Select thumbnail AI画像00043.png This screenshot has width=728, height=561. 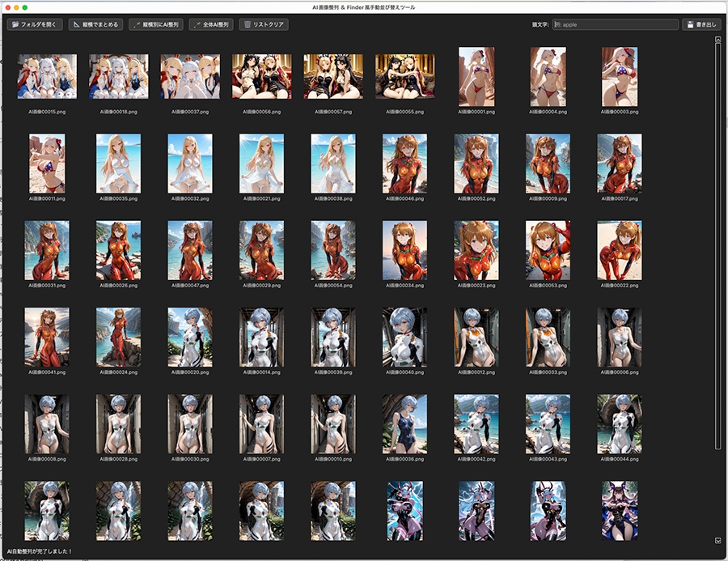point(548,424)
